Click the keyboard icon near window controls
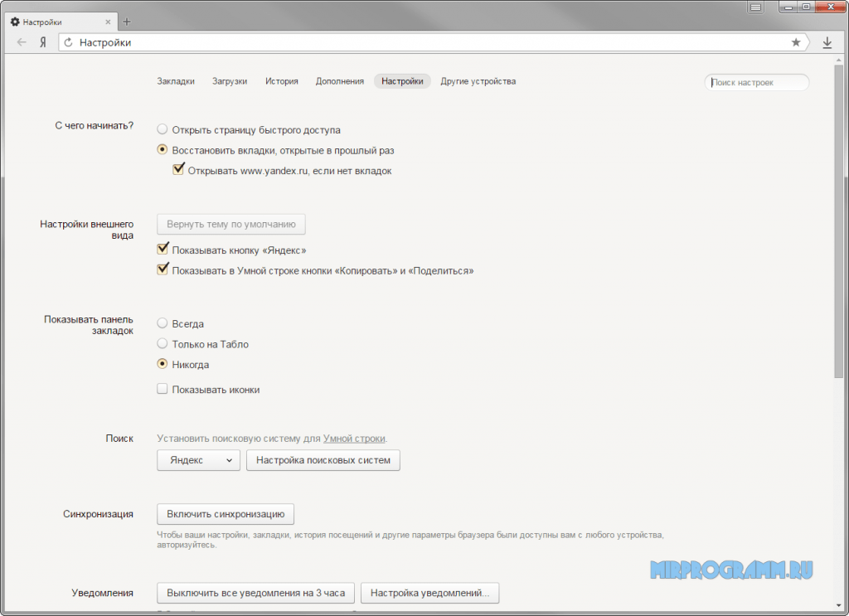 click(755, 7)
